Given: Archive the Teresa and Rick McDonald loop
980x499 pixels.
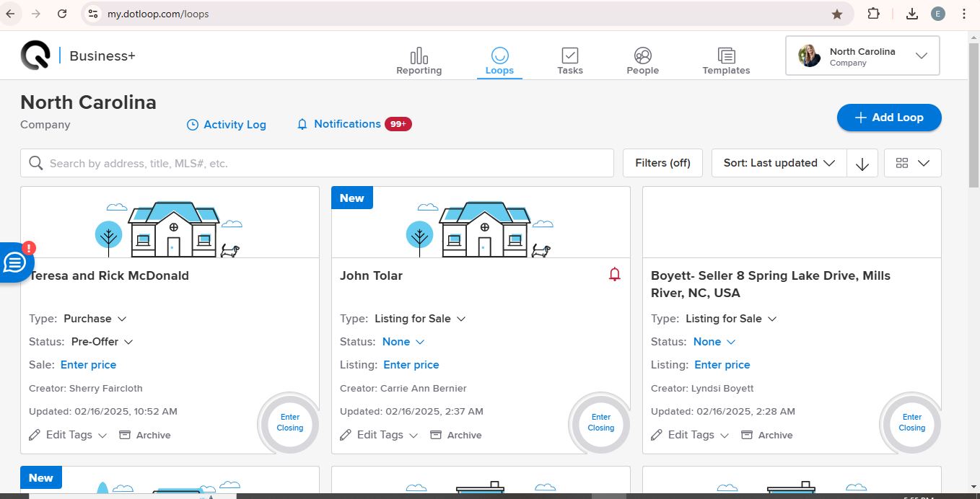Looking at the screenshot, I should [145, 435].
